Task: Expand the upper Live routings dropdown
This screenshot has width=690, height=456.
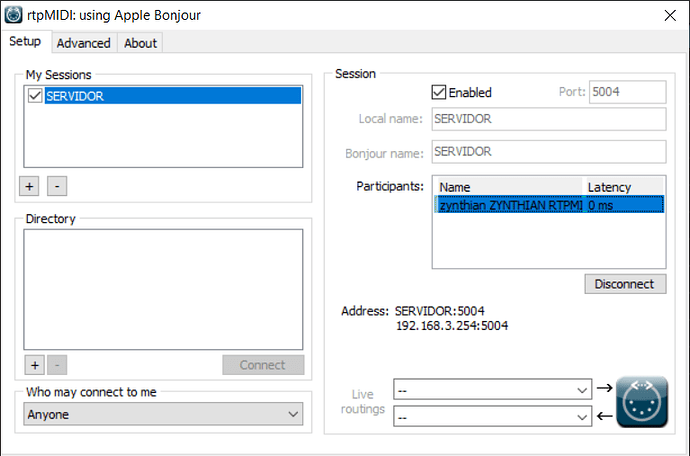Action: point(492,388)
